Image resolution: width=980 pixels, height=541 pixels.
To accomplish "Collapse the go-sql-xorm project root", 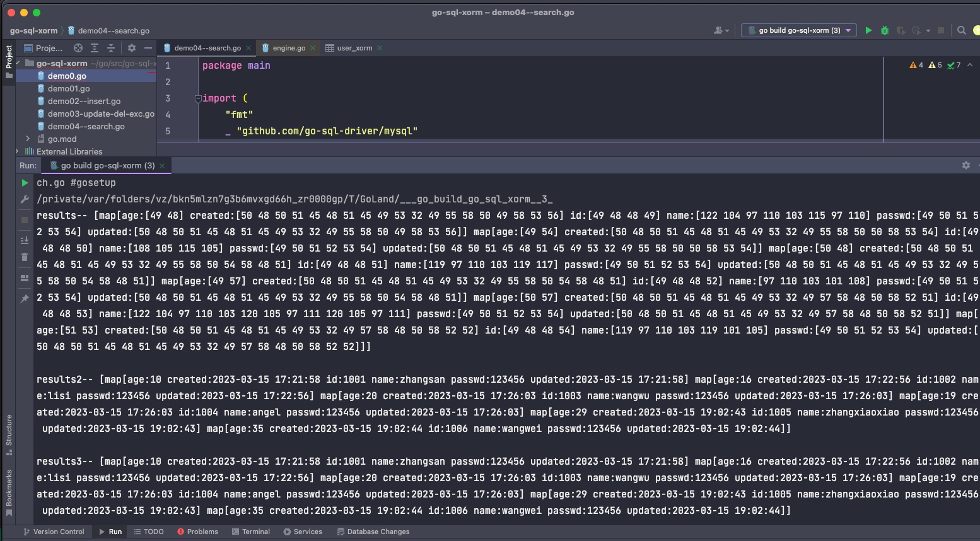I will 18,63.
